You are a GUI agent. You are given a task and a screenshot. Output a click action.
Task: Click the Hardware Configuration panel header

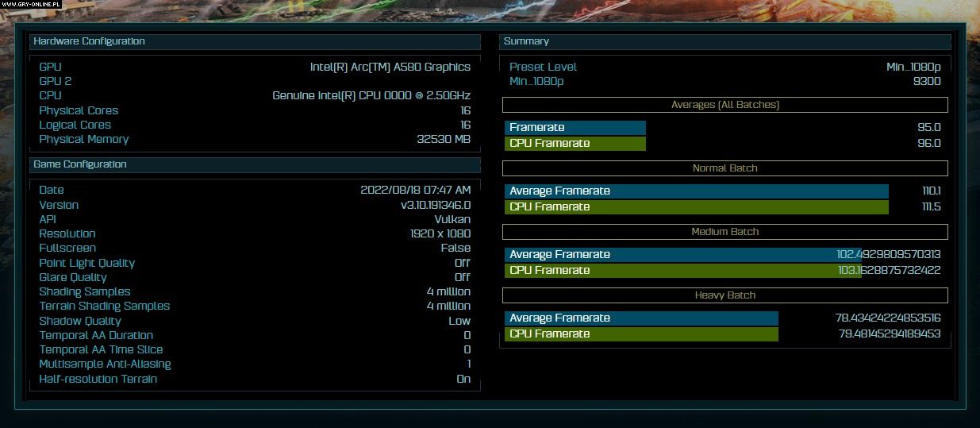point(255,41)
